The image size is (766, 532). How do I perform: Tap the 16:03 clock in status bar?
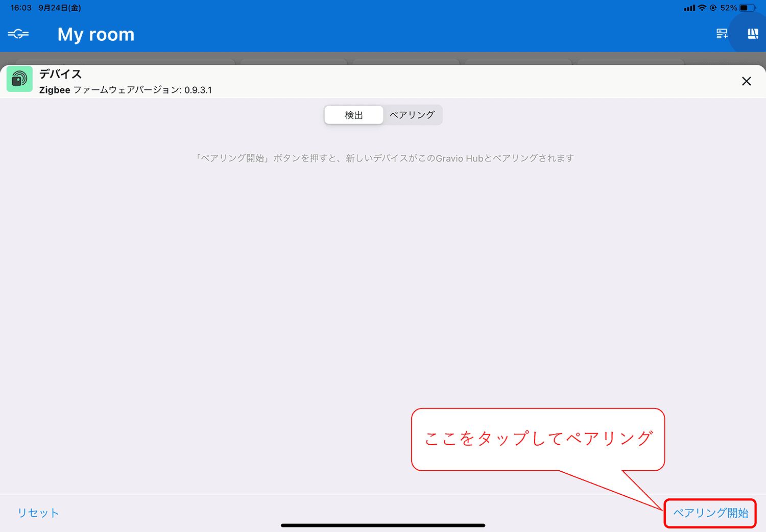click(21, 8)
